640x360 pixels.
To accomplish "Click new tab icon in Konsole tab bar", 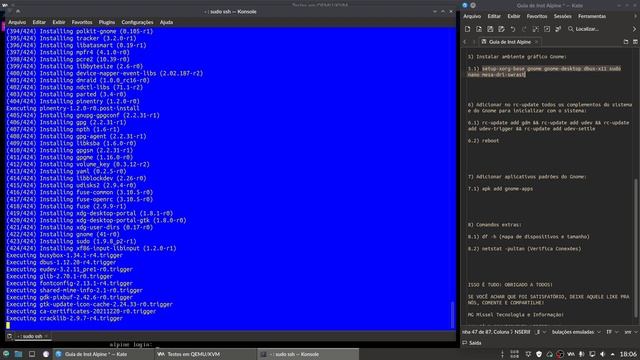I will point(9,336).
